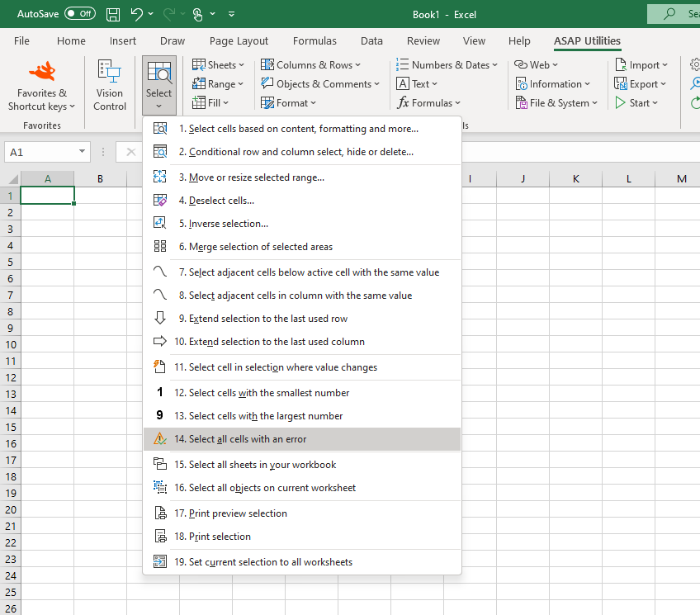Open the Page Layout tab
Screen dimensions: 700x615
point(239,41)
